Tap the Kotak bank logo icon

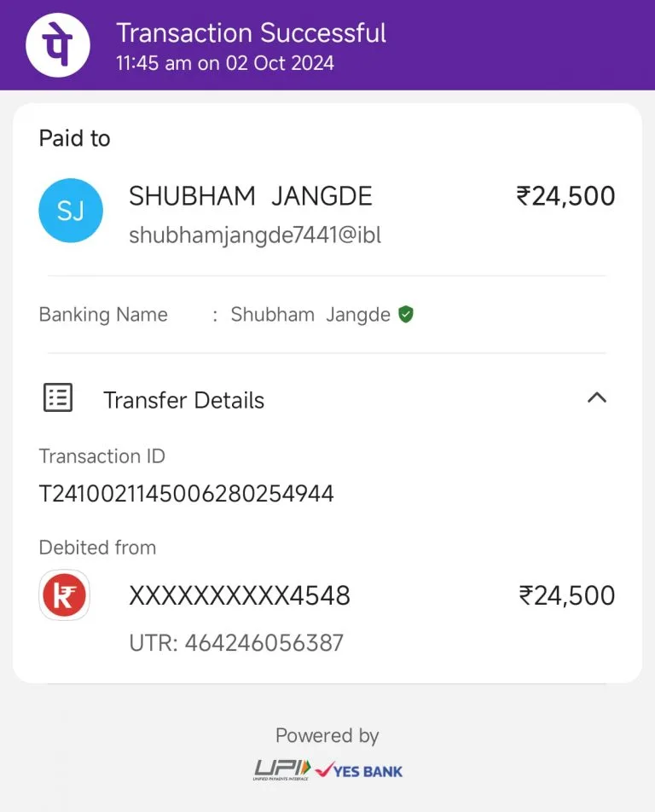coord(64,595)
